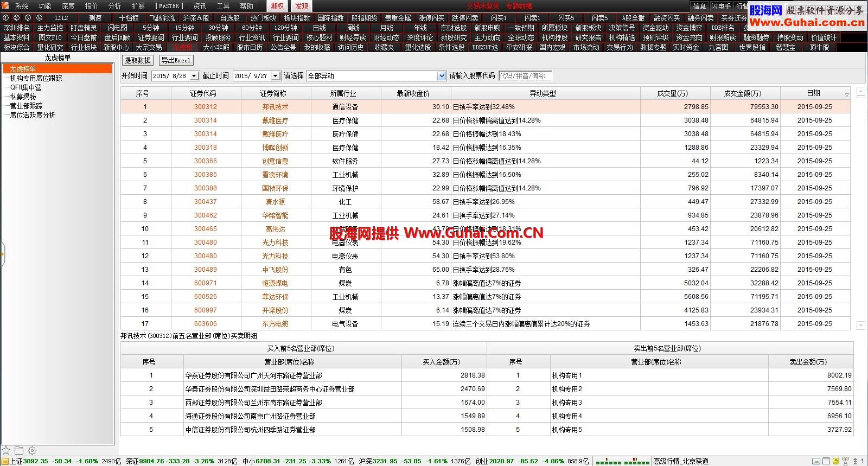
Task: Click the 导出Excel button
Action: point(176,60)
